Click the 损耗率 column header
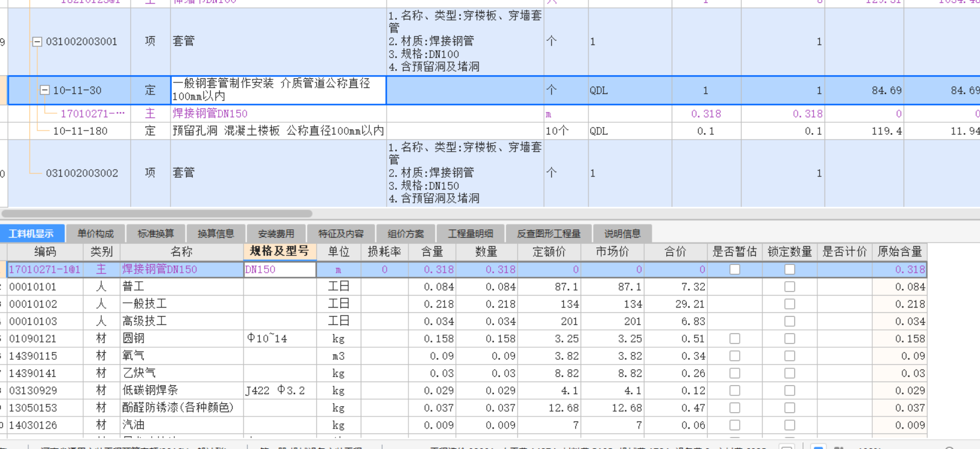This screenshot has width=980, height=449. point(384,252)
